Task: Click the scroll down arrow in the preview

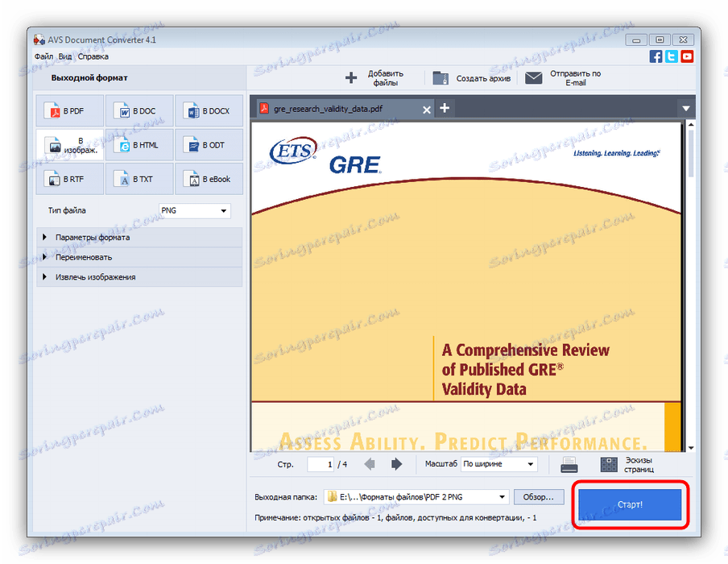Action: click(x=691, y=448)
